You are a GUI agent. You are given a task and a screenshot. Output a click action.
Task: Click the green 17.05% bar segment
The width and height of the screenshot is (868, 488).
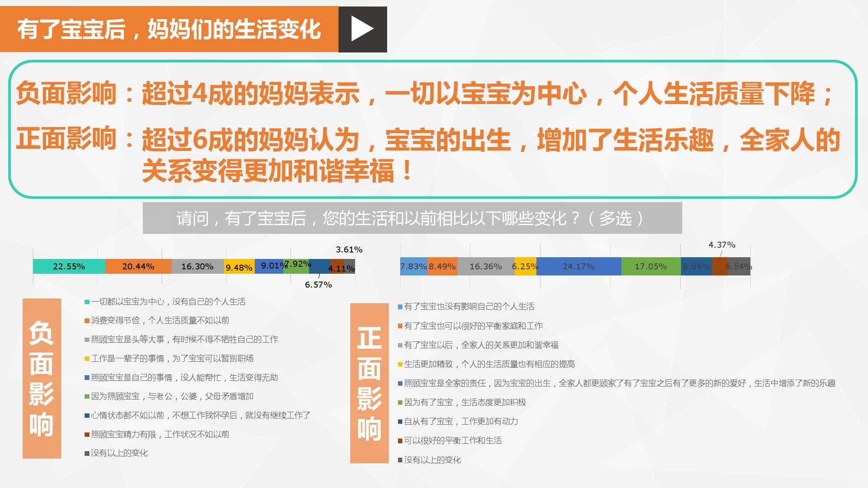(x=651, y=266)
